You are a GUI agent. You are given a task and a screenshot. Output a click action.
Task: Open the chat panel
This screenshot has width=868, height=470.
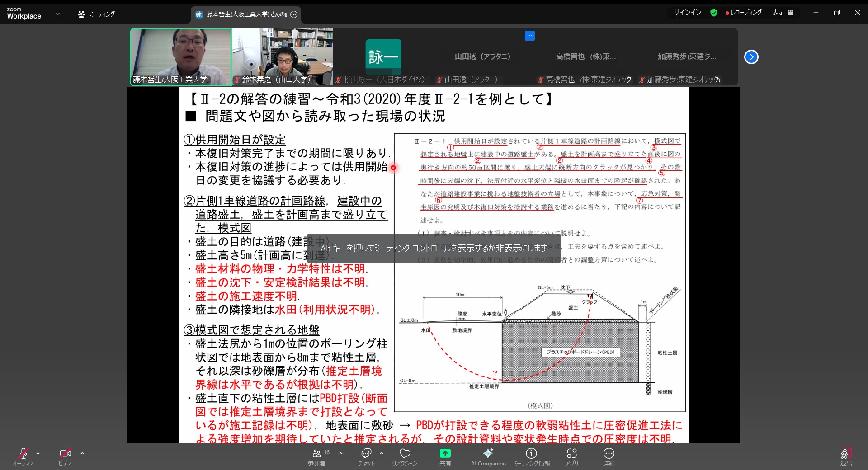click(x=366, y=454)
